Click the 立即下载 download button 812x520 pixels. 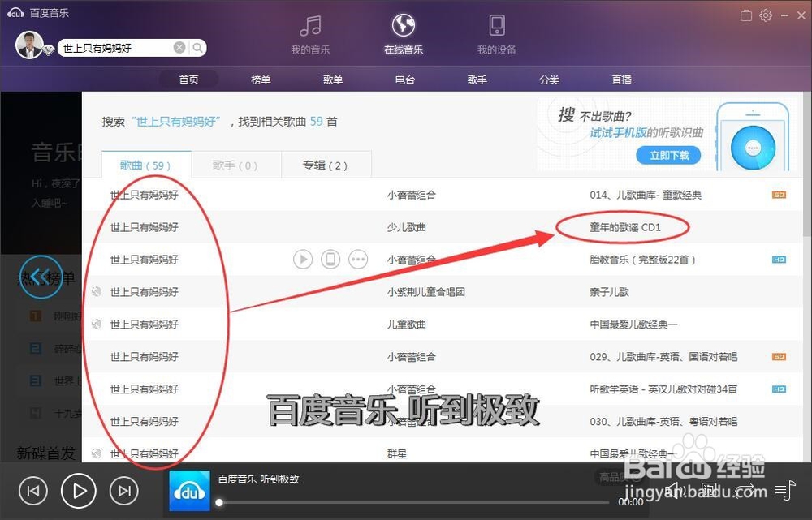click(668, 155)
